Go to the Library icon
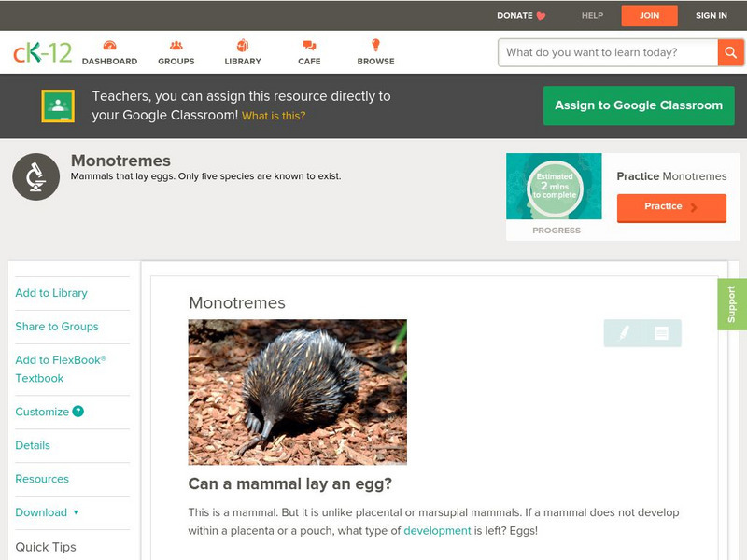The image size is (747, 560). (x=243, y=46)
